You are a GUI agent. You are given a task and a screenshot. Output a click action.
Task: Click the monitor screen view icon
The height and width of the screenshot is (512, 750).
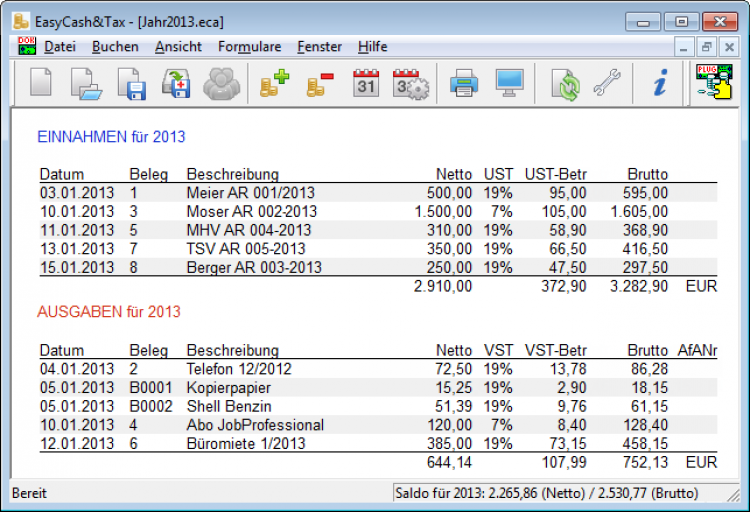510,84
